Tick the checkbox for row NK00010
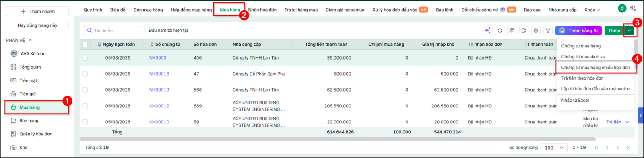The width and height of the screenshot is (644, 158). point(85,122)
